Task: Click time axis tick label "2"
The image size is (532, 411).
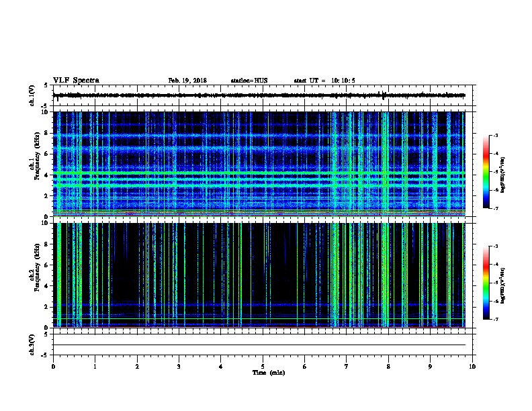Action: (137, 367)
